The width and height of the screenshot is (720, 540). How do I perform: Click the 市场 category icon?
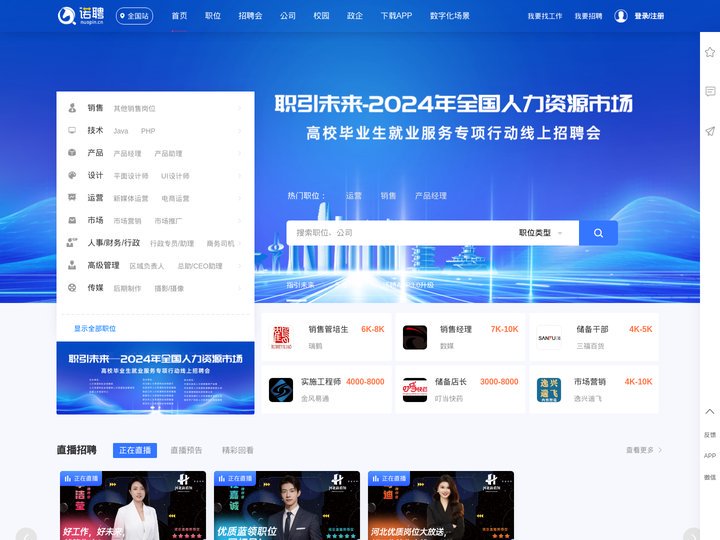pyautogui.click(x=72, y=220)
